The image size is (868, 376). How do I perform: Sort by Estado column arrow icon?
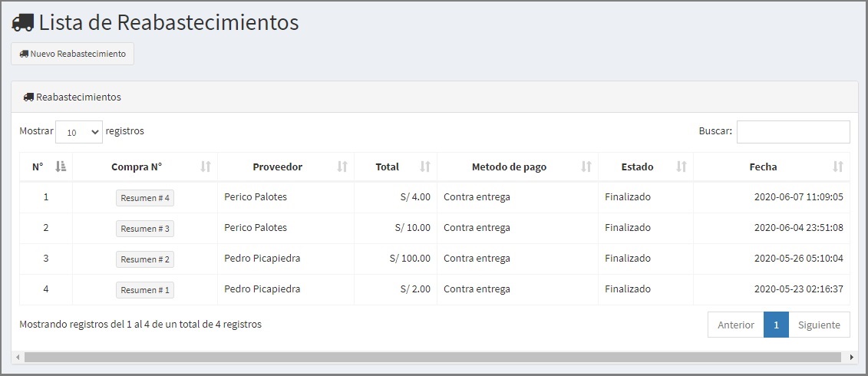click(682, 166)
